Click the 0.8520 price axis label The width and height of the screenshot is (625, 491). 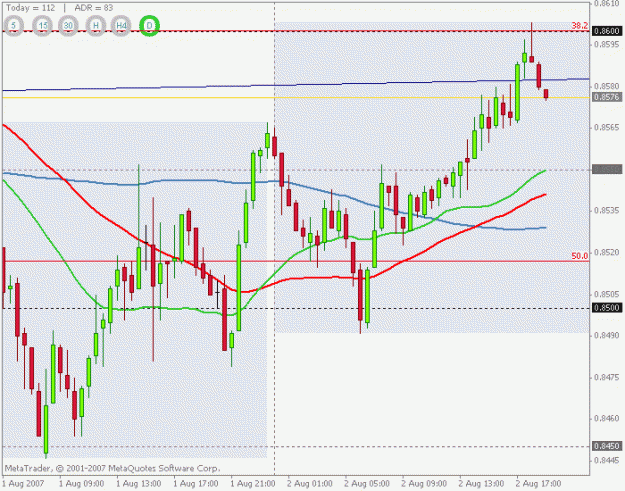(x=607, y=252)
